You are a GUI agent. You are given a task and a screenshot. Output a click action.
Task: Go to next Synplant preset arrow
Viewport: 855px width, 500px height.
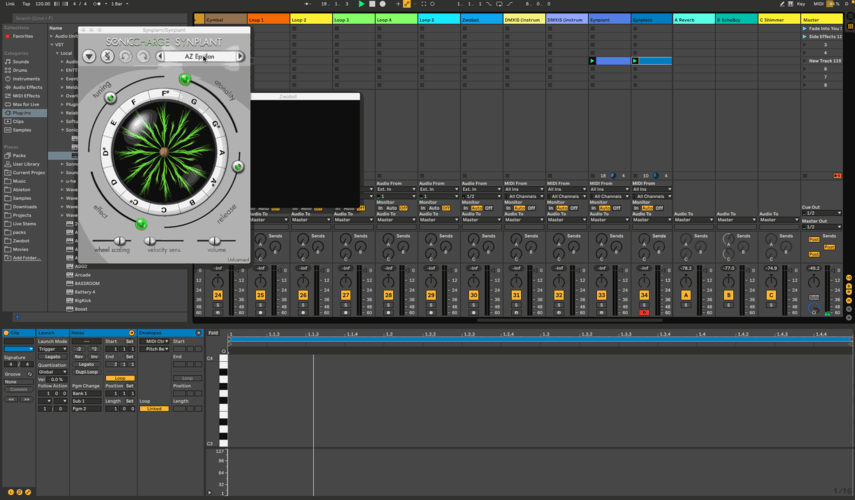coord(240,56)
